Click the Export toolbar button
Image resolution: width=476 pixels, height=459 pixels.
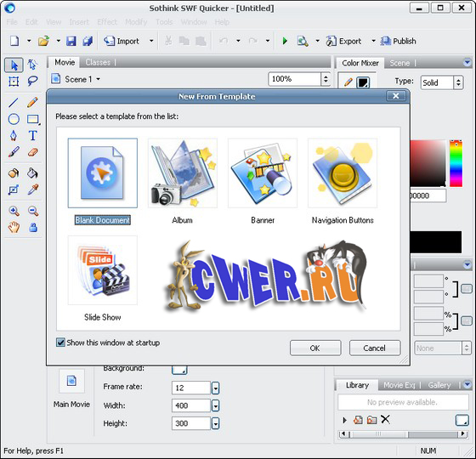click(343, 41)
